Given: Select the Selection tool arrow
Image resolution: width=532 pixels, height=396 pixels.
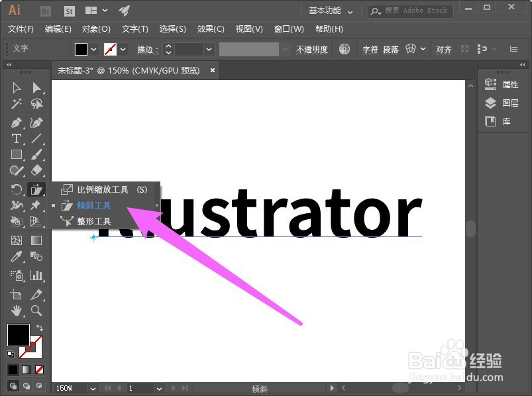Looking at the screenshot, I should click(16, 87).
